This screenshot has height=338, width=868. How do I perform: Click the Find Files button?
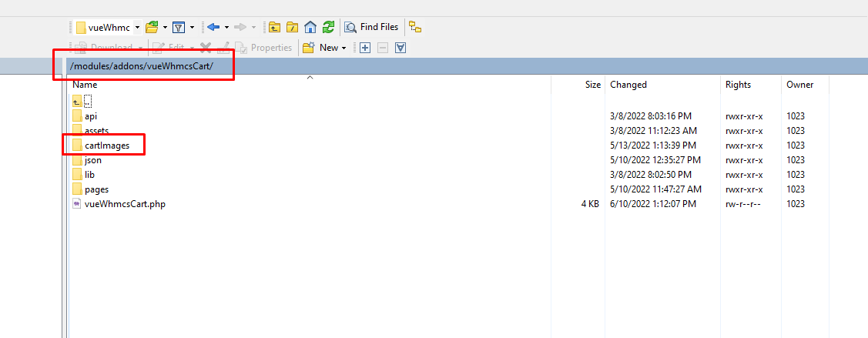coord(372,27)
